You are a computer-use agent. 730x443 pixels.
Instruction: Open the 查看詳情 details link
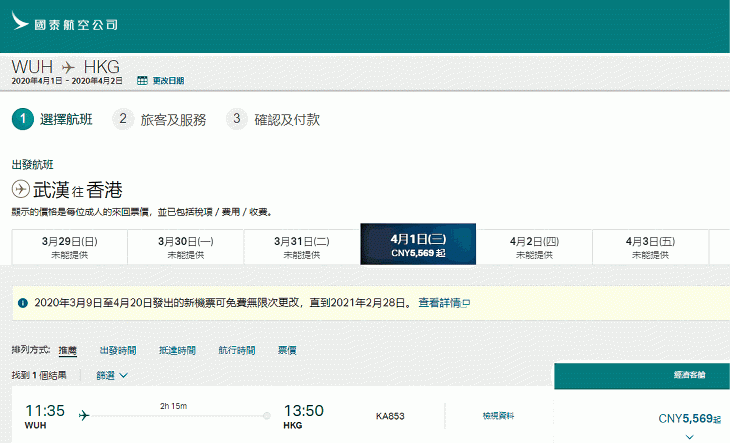point(444,303)
